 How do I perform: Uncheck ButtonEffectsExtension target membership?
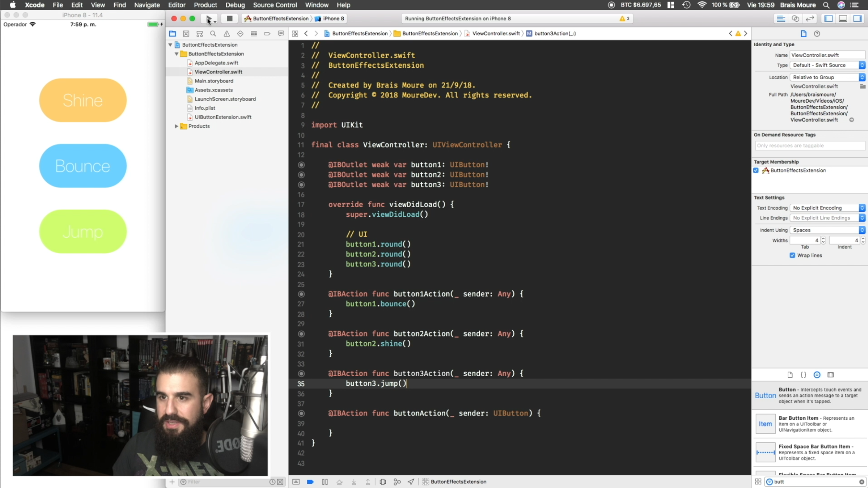click(756, 170)
